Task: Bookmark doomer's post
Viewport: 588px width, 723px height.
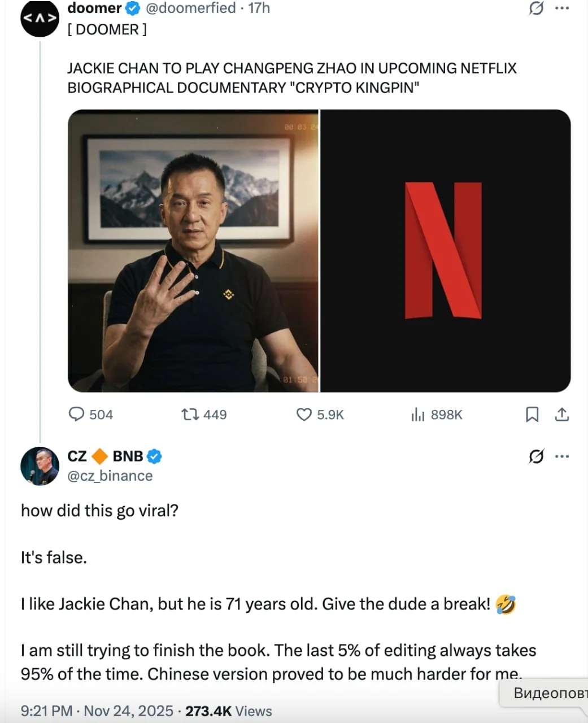Action: click(x=532, y=414)
